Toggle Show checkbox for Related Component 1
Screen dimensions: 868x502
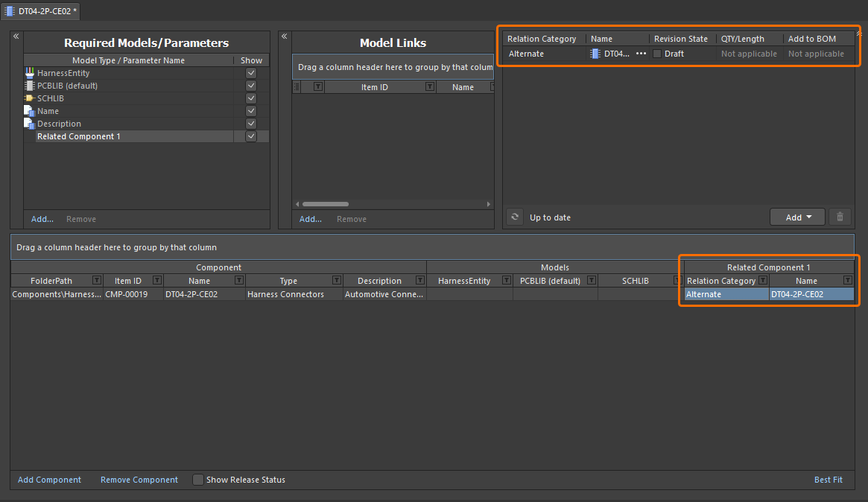[x=251, y=137]
